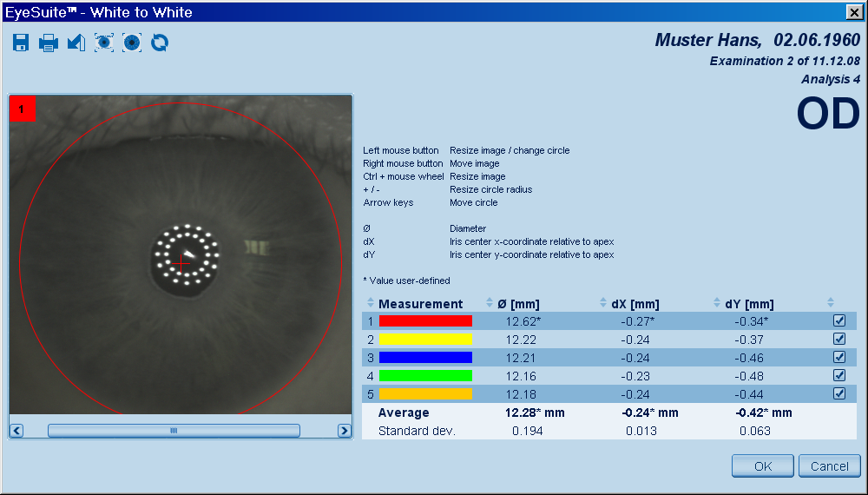The image size is (868, 495).
Task: Sort by the Measurement column arrows
Action: (x=372, y=303)
